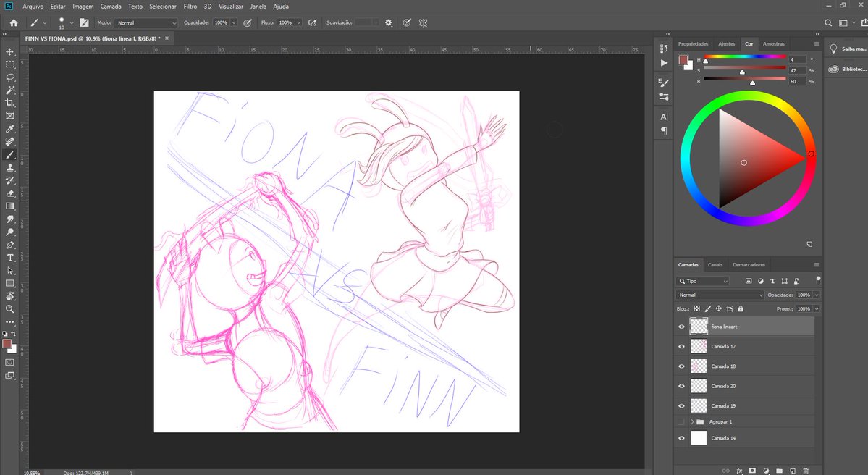Select the Eraser tool

[x=10, y=193]
